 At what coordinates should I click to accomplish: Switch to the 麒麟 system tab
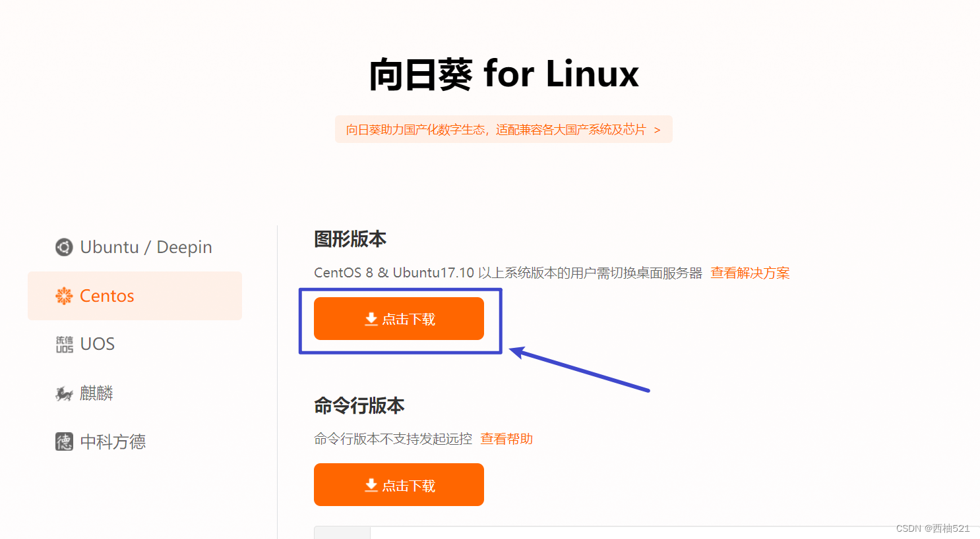[x=96, y=393]
